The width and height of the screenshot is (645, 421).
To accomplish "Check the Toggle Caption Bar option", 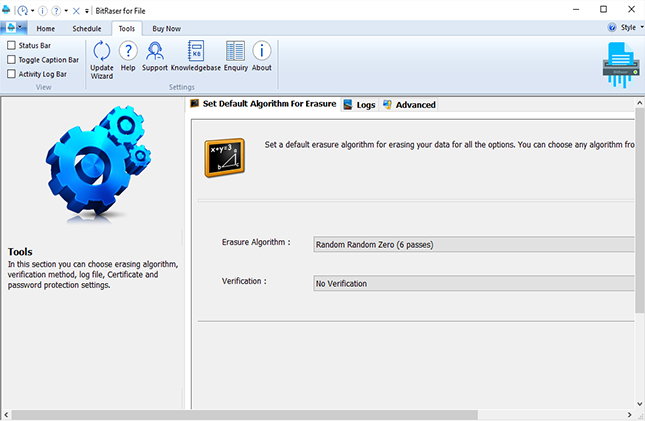I will (x=12, y=60).
